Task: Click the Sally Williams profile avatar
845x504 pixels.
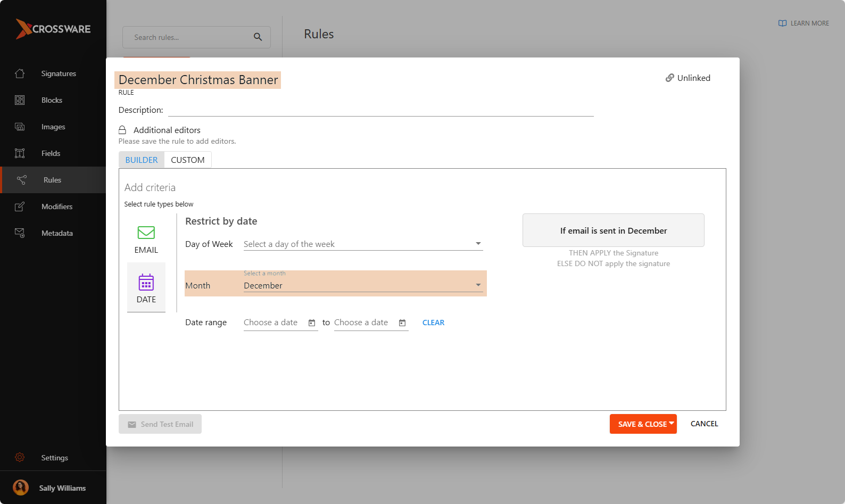Action: (21, 488)
